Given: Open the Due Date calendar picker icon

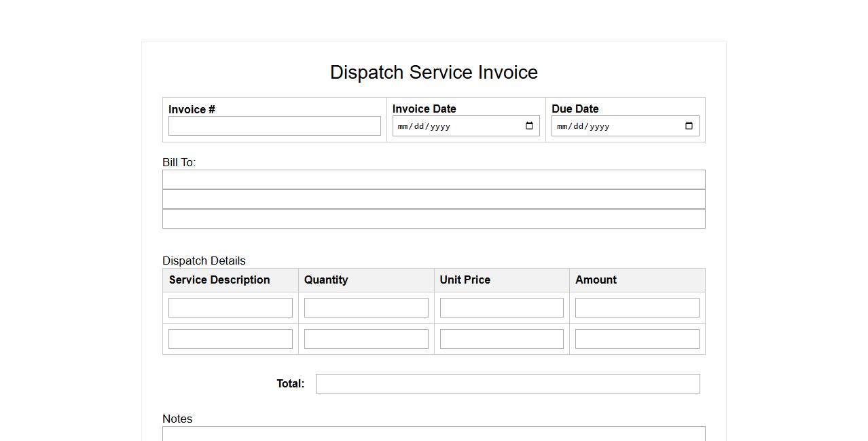Looking at the screenshot, I should point(689,126).
